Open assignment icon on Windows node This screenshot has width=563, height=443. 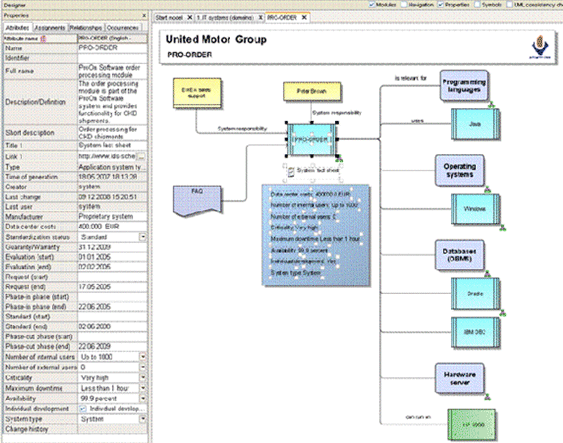point(503,228)
